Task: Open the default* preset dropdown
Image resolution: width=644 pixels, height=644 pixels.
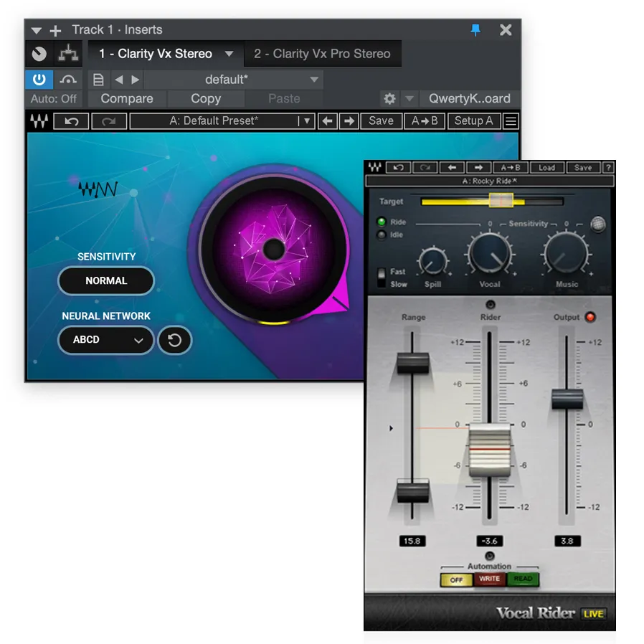Action: tap(233, 80)
